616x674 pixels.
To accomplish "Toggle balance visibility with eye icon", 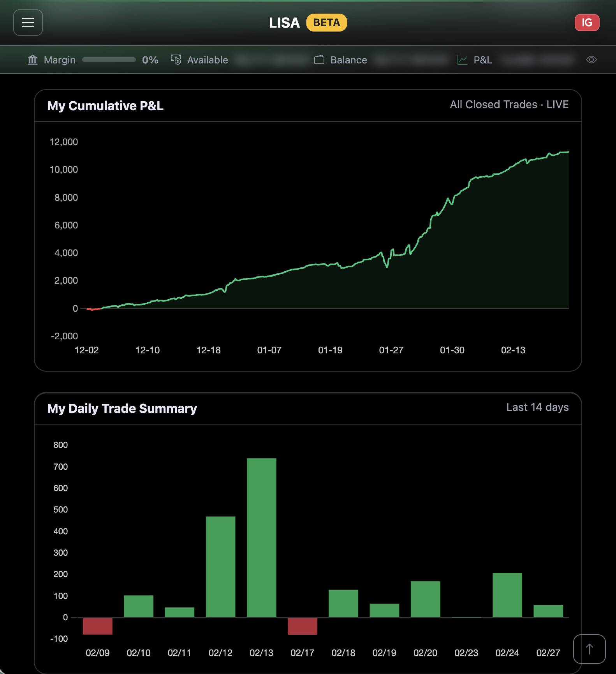I will pyautogui.click(x=591, y=60).
